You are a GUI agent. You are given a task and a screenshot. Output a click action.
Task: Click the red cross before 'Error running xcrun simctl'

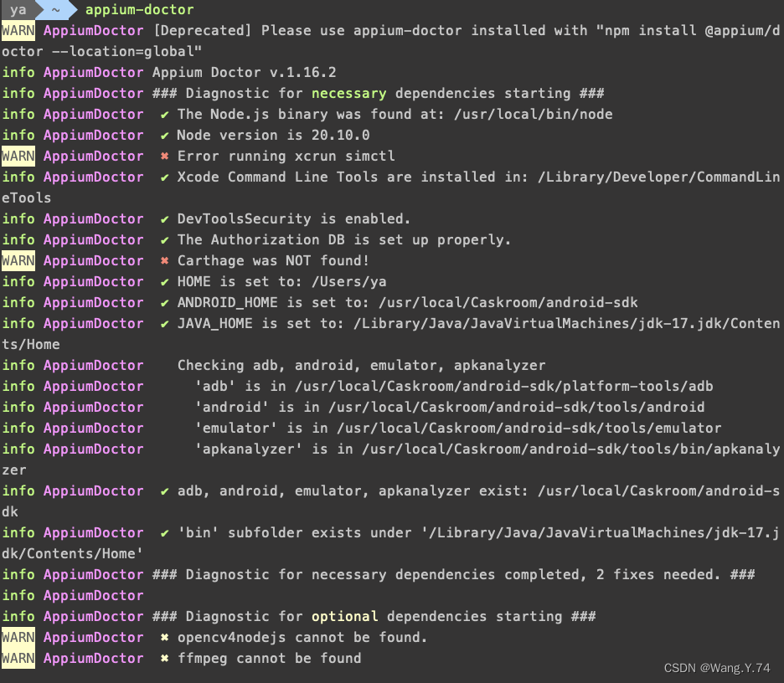click(x=164, y=156)
